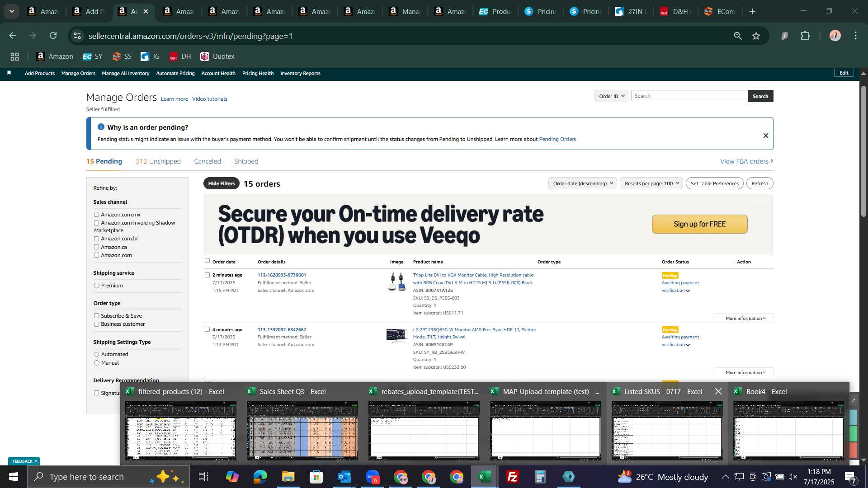Check the Business customer order type

pos(96,324)
